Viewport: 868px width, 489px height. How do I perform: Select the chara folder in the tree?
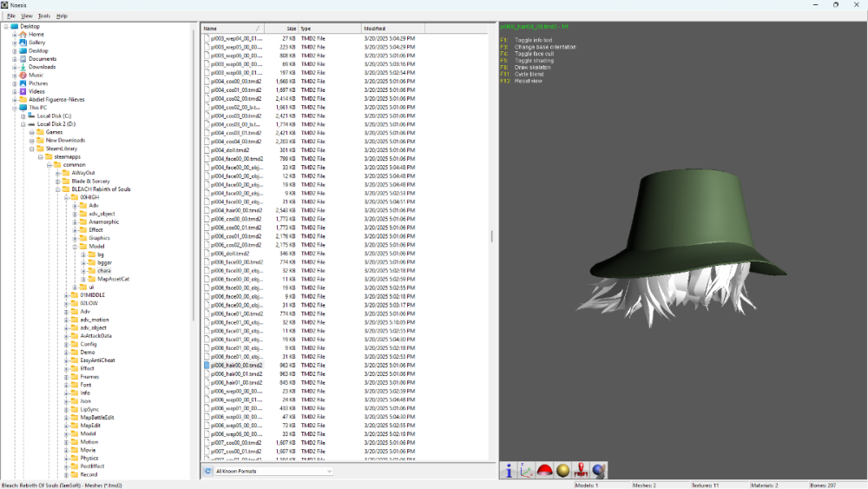click(104, 271)
